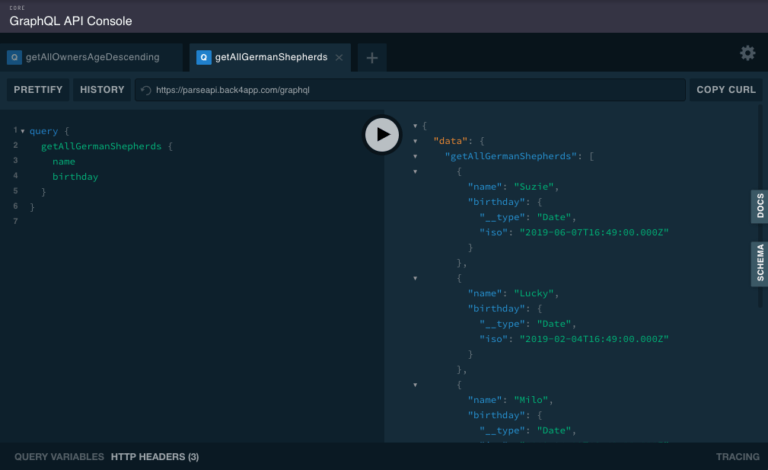Click the response pane vertical scrollbar
This screenshot has width=768, height=470.
[x=761, y=206]
